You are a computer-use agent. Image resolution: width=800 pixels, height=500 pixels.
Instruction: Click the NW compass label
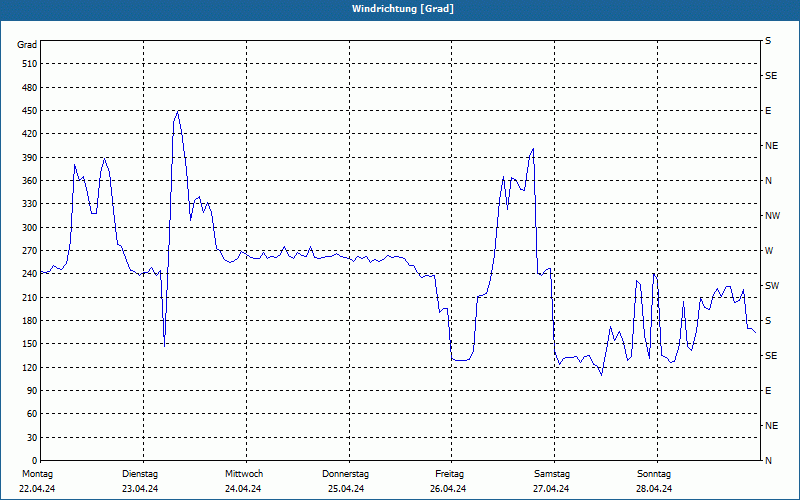point(772,216)
